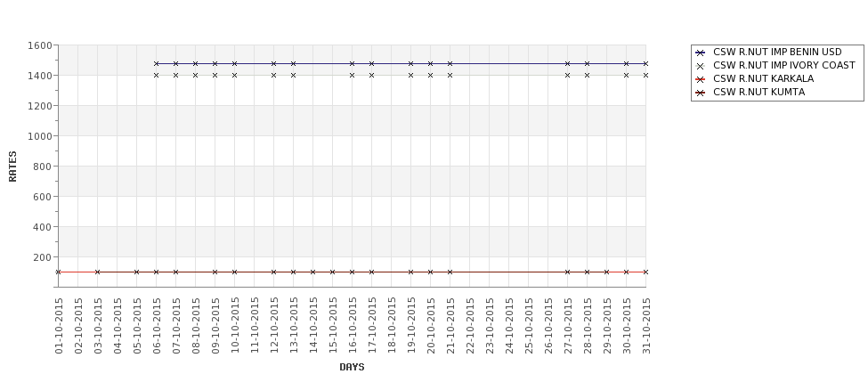This screenshot has width=868, height=382.
Task: Click the blue BENIN USD legend marker
Action: tap(701, 53)
